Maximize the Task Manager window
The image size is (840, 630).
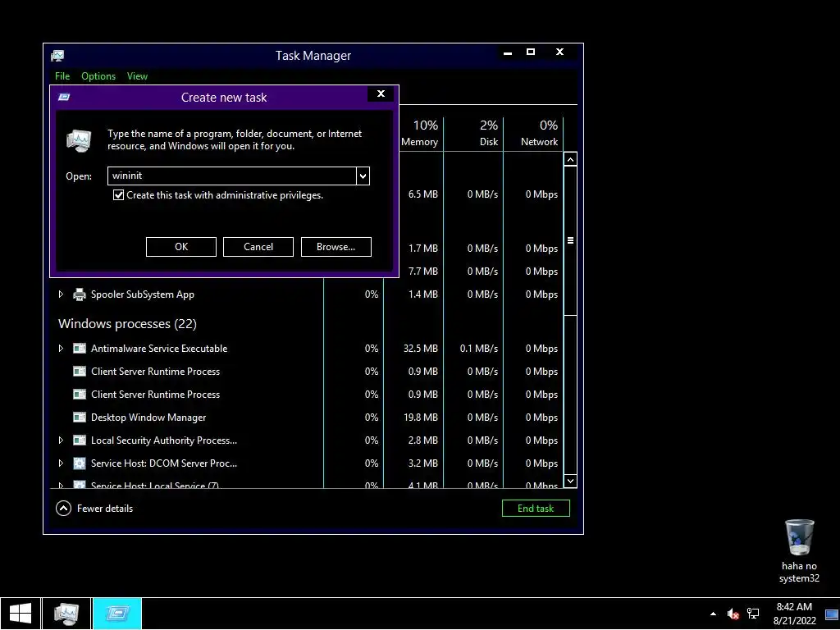point(531,52)
